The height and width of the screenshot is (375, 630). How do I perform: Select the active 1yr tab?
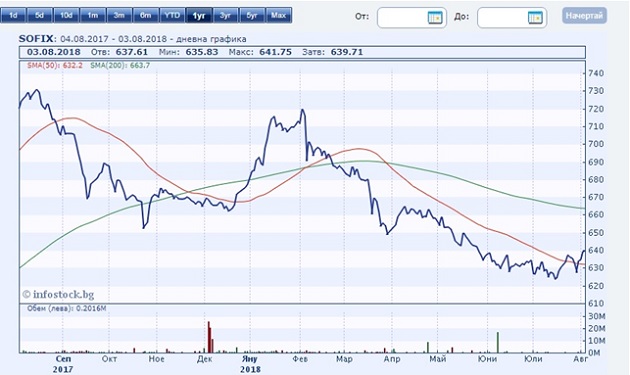pyautogui.click(x=198, y=15)
